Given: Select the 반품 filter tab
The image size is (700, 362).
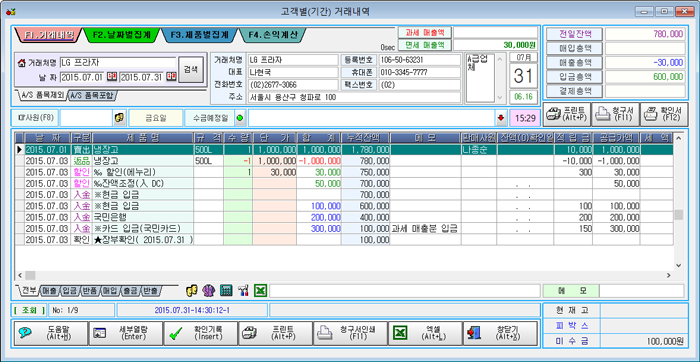Looking at the screenshot, I should 90,291.
